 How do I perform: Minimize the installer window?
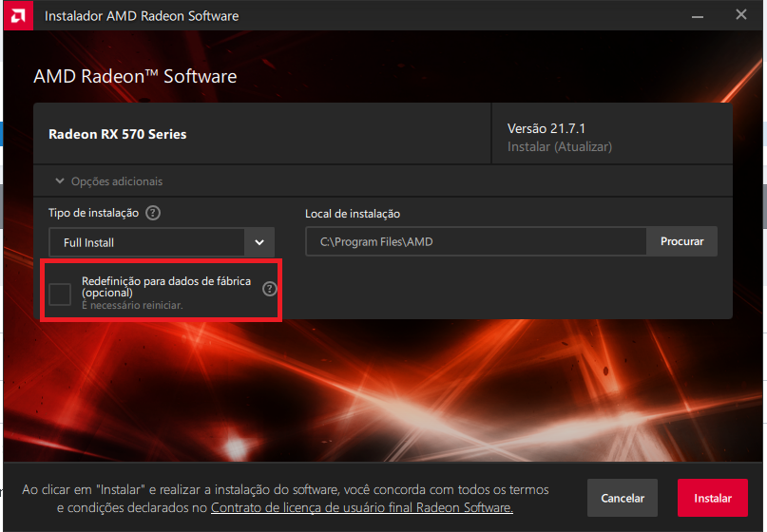pyautogui.click(x=698, y=15)
